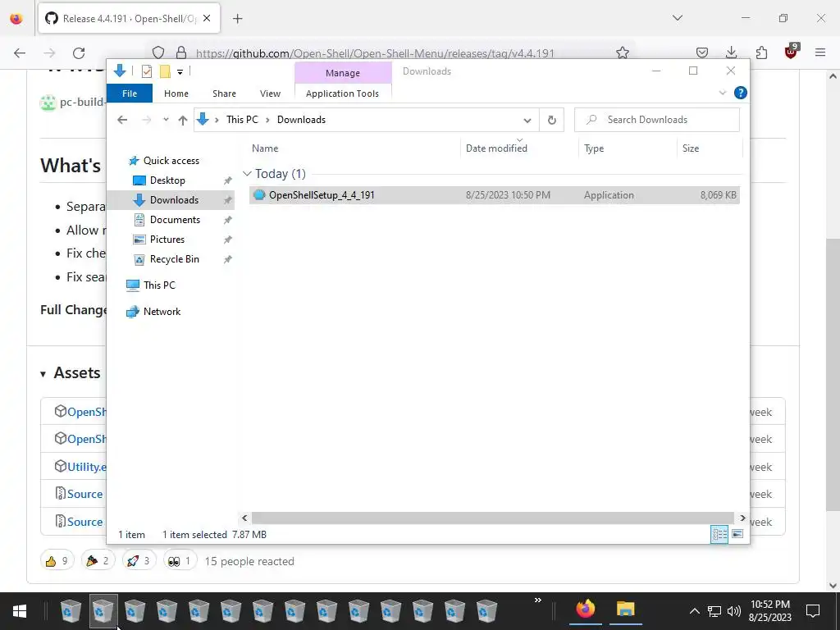Select Pictures in navigation pane
This screenshot has height=630, width=840.
click(167, 240)
